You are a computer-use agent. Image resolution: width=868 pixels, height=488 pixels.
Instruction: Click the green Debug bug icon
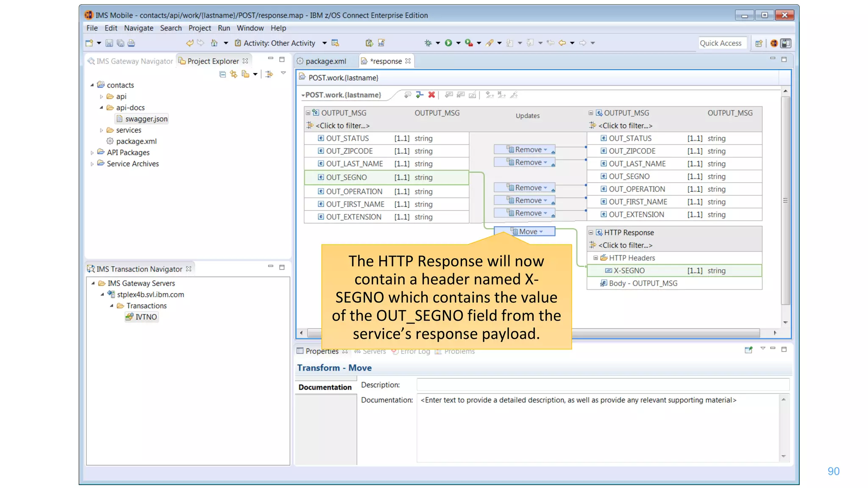428,43
